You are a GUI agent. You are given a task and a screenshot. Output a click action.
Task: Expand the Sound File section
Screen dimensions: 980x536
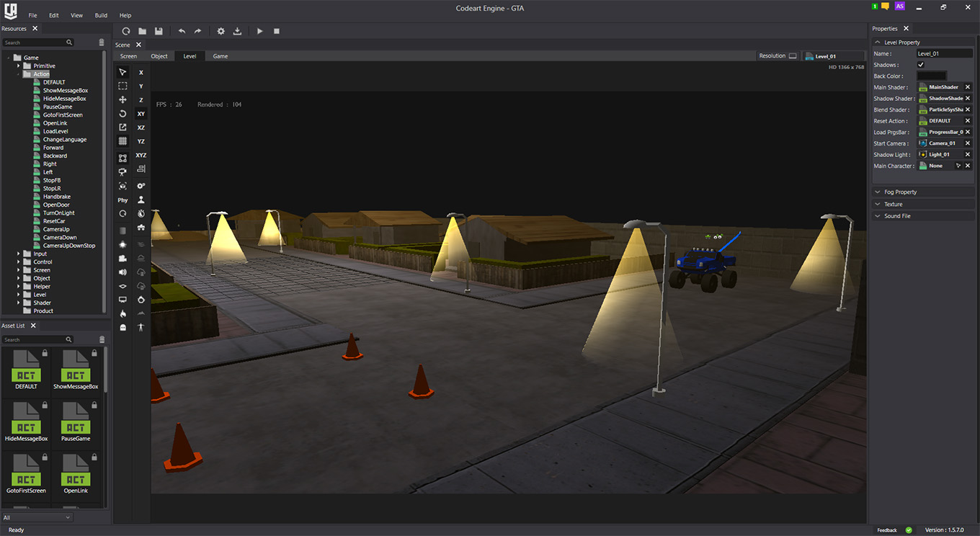coord(897,216)
